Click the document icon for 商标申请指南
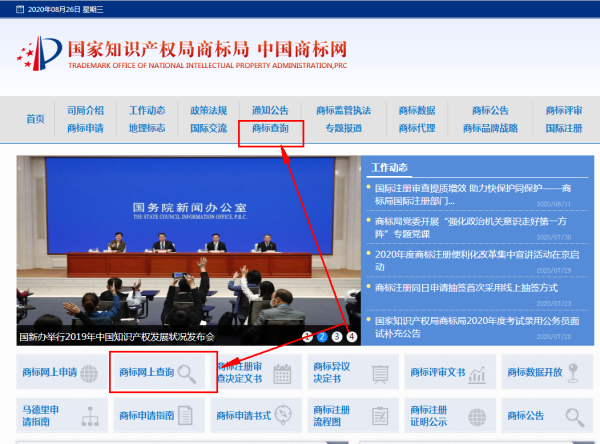The height and width of the screenshot is (444, 600). [187, 416]
